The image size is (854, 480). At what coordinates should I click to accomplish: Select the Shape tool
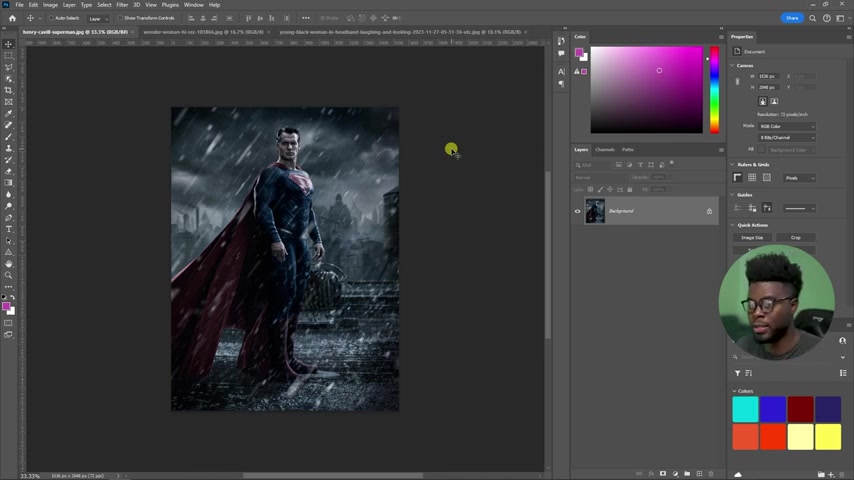coord(8,252)
